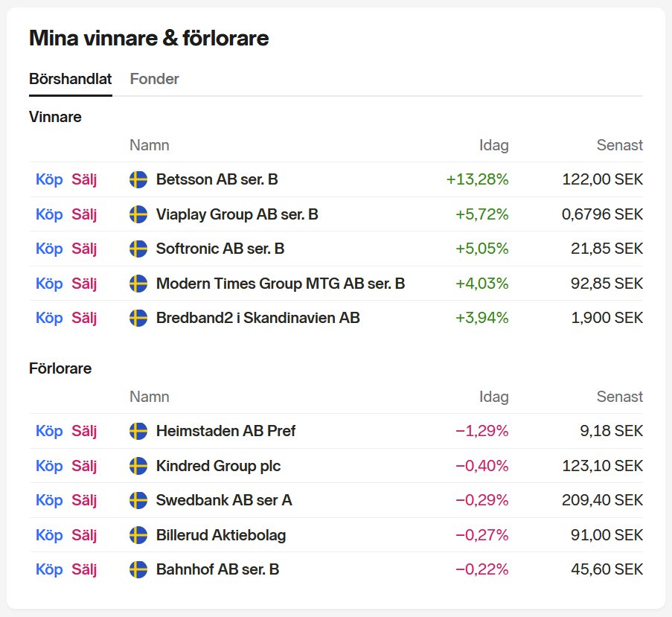Open Billerud Aktiebolag stock page
672x617 pixels.
pyautogui.click(x=221, y=534)
